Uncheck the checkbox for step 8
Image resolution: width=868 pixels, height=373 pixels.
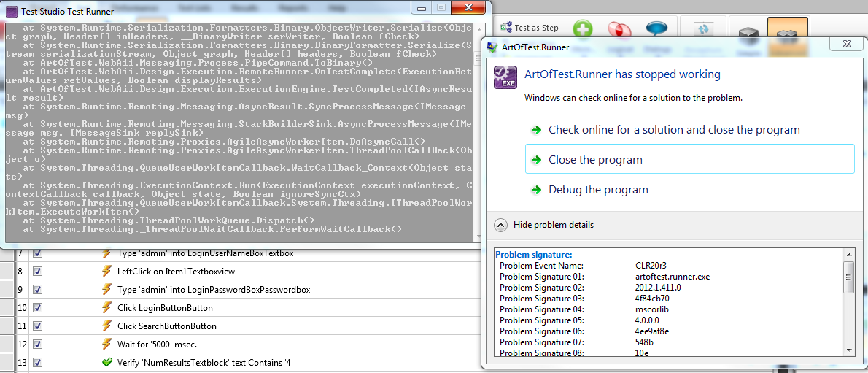(x=38, y=272)
